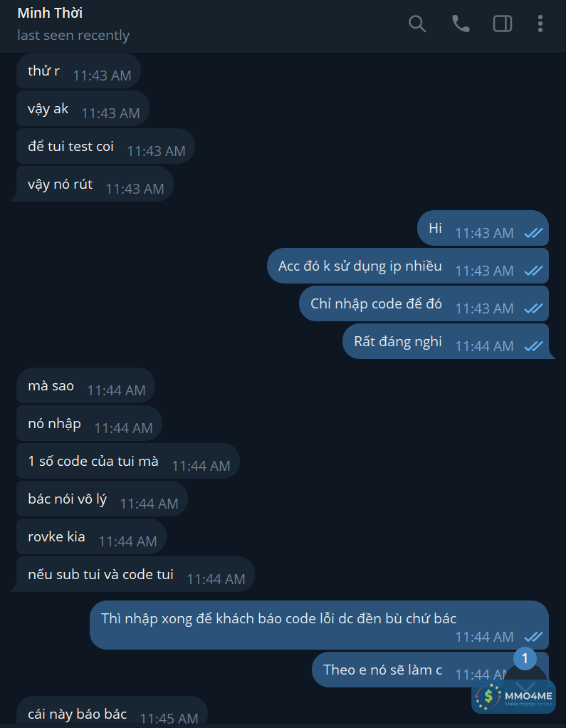Click the "cái này báo bác" message

pos(78,714)
